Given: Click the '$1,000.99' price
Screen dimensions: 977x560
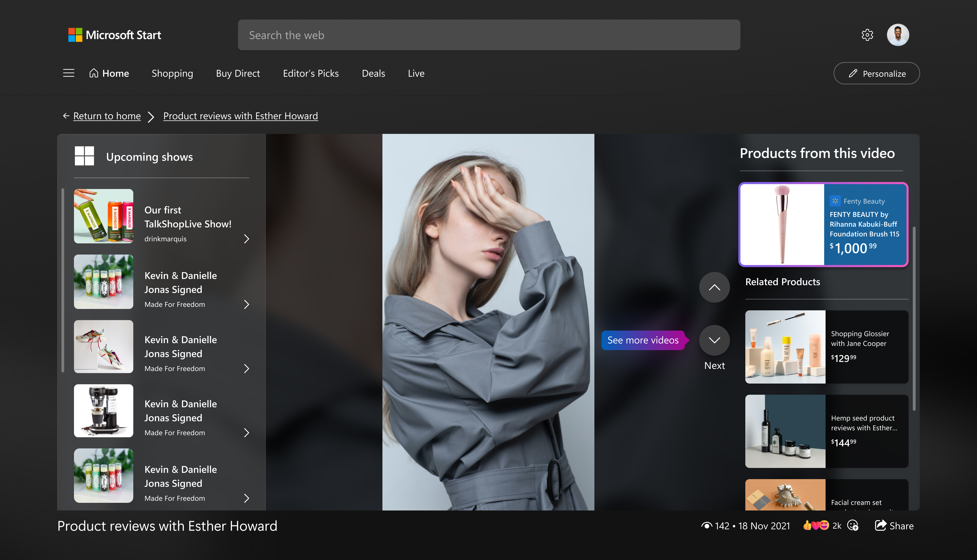Looking at the screenshot, I should click(x=853, y=248).
